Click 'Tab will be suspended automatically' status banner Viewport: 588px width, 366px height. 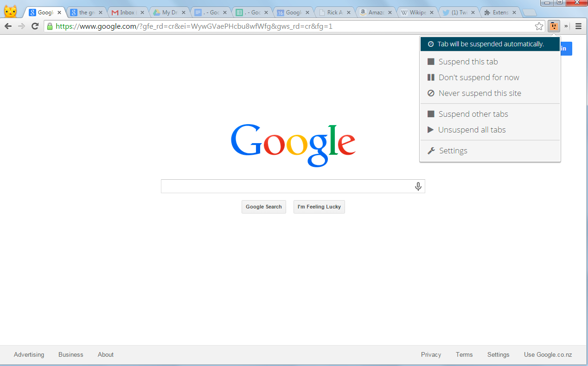[x=490, y=44]
